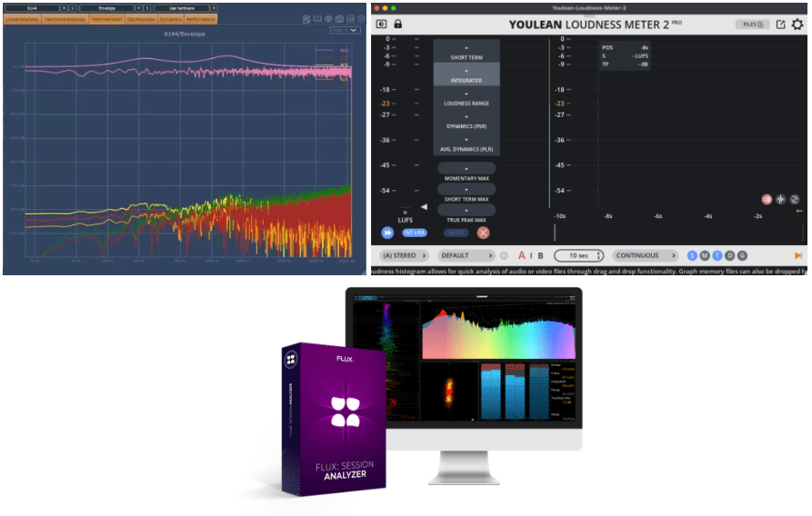This screenshot has height=516, width=812.
Task: Toggle the INT-LRA button
Action: [x=413, y=233]
